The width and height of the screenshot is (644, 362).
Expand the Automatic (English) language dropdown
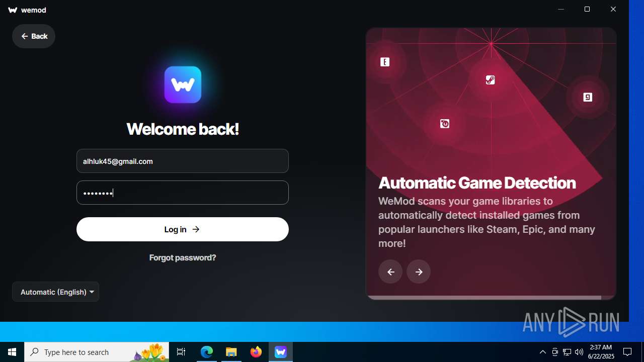point(55,292)
